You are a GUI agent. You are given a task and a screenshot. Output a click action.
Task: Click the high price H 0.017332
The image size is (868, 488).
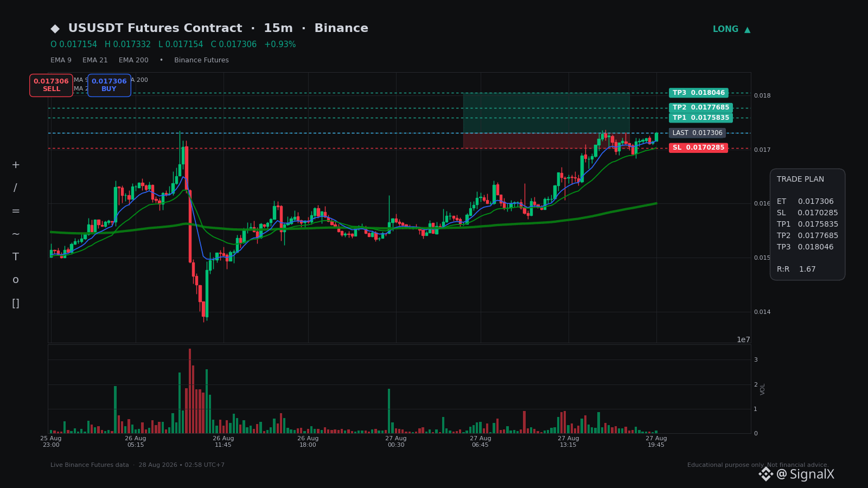tap(127, 44)
